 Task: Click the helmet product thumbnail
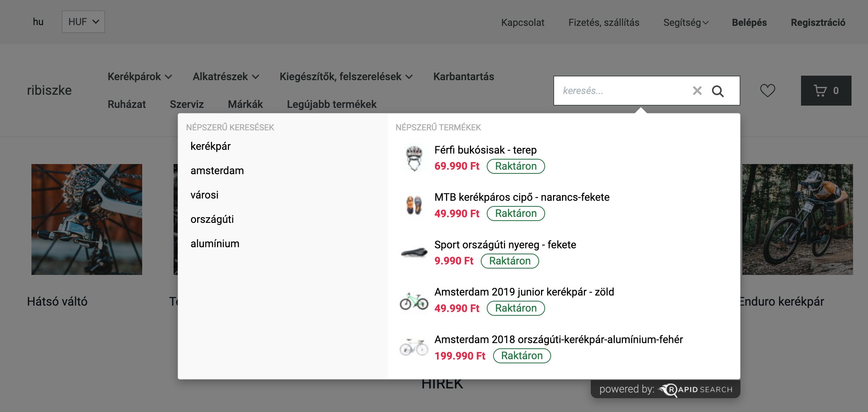(x=414, y=158)
